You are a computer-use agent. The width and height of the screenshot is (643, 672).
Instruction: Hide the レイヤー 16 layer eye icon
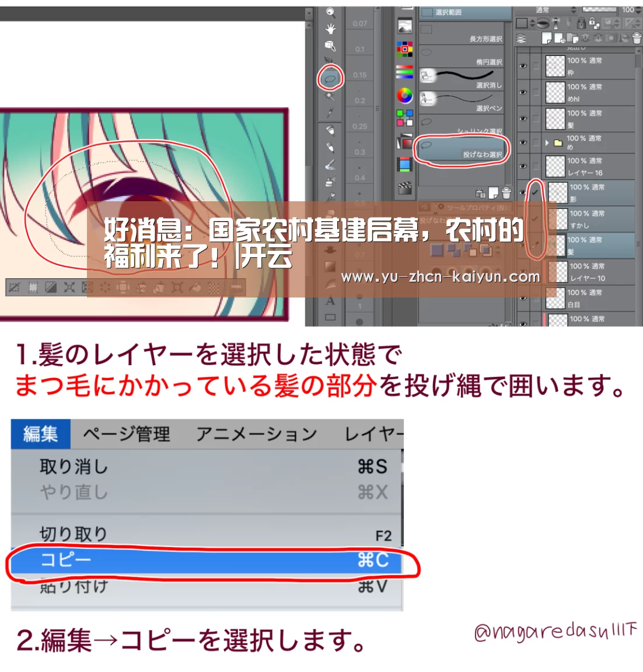(x=523, y=166)
